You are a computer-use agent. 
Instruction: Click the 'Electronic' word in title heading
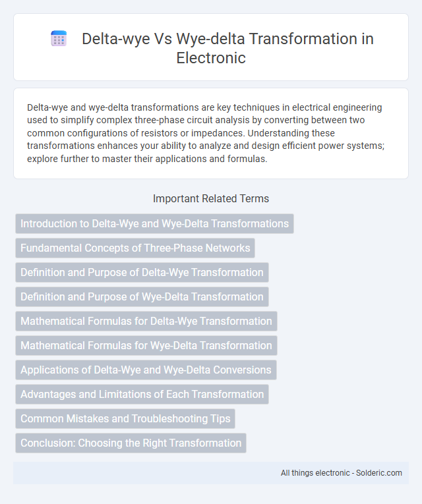click(x=211, y=58)
